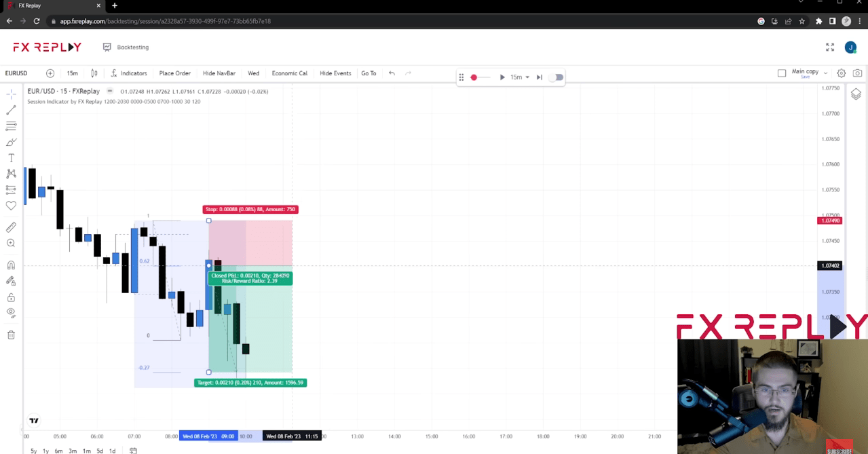Open chart settings gear icon
868x454 pixels.
[842, 73]
